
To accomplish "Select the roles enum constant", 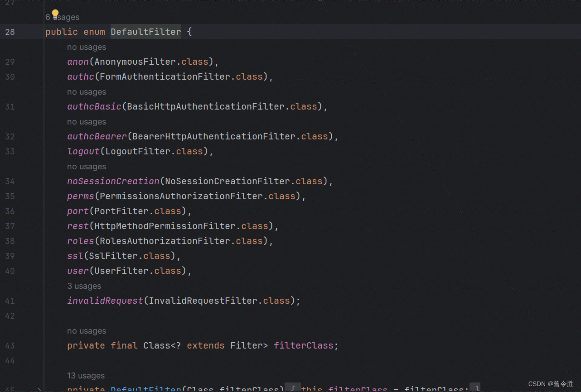I will click(81, 241).
